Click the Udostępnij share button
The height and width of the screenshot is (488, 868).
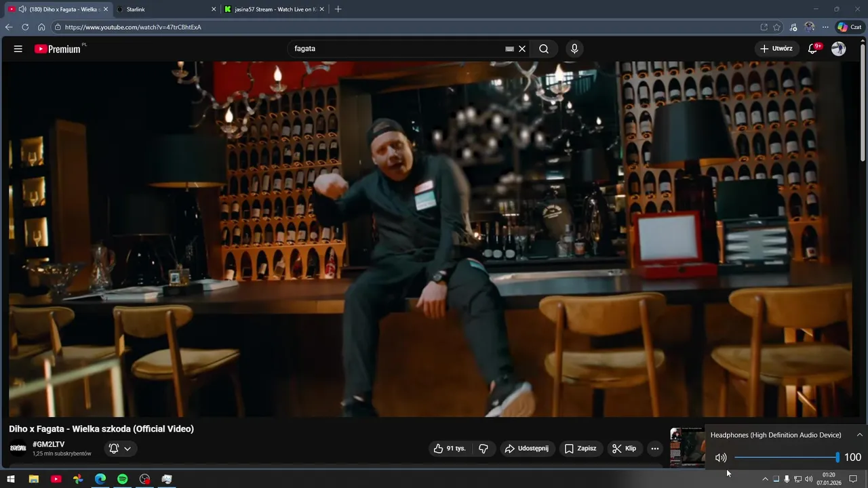(527, 449)
